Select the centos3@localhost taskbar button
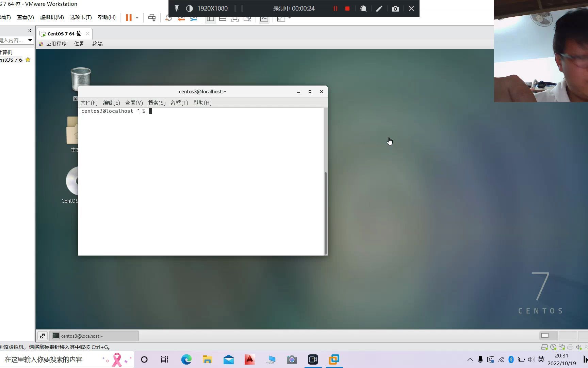588x368 pixels. click(x=94, y=336)
